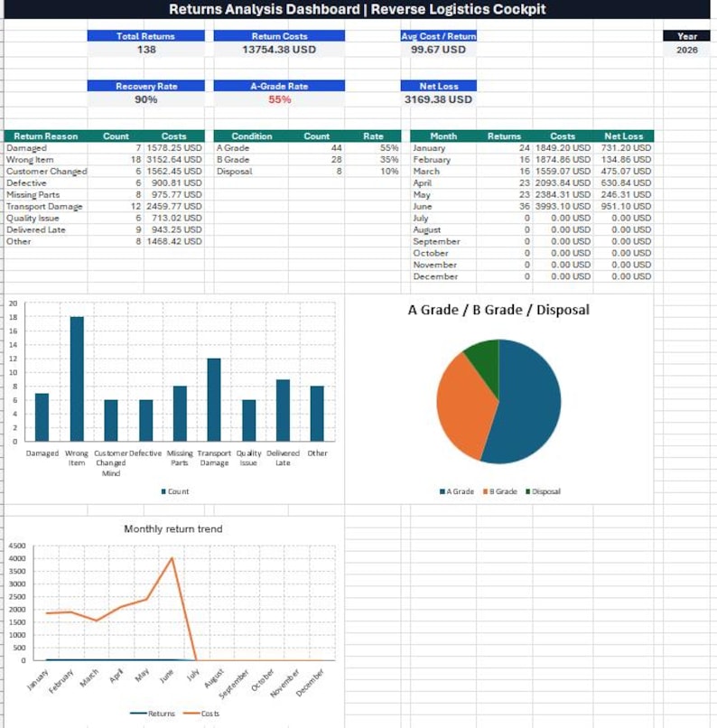The width and height of the screenshot is (717, 728).
Task: Select the January month cell
Action: coord(443,147)
